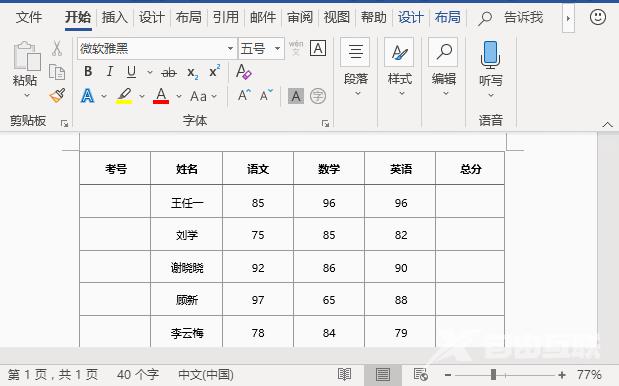
Task: Click the zoom out minus button
Action: point(448,375)
